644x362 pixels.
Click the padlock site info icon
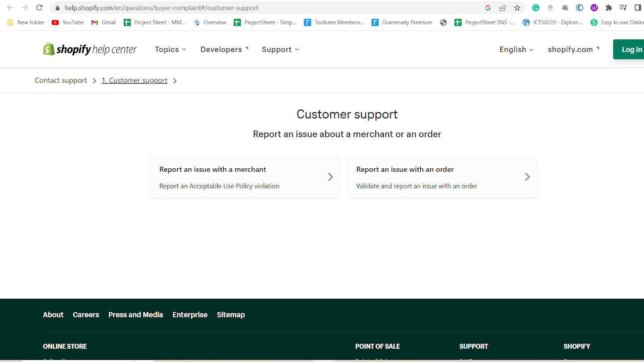point(57,8)
